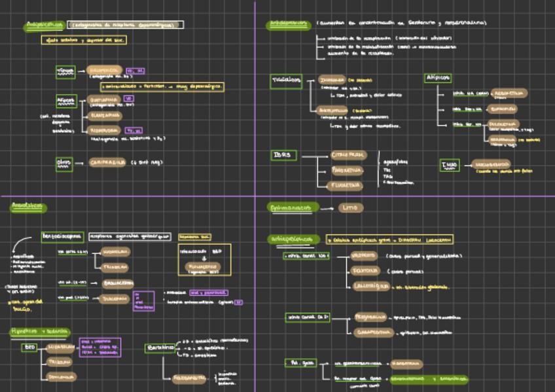
Task: Click the Haloperidol brown pill
Action: click(105, 70)
